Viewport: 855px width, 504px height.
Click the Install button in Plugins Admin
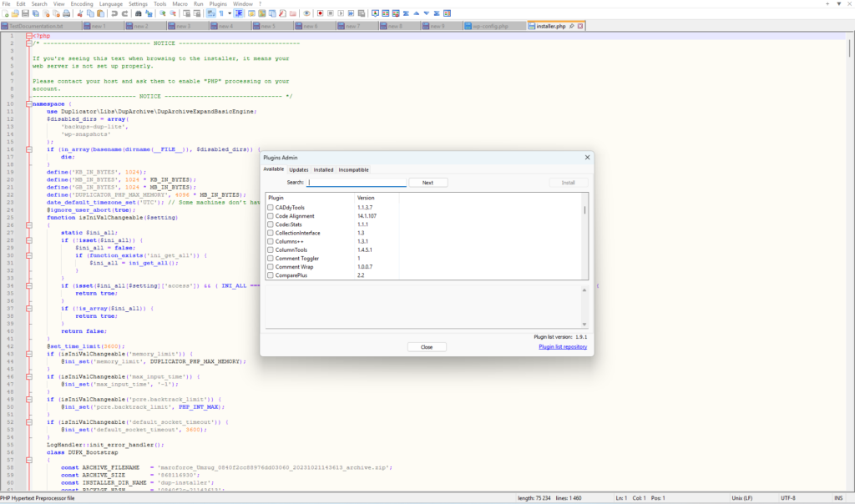568,183
